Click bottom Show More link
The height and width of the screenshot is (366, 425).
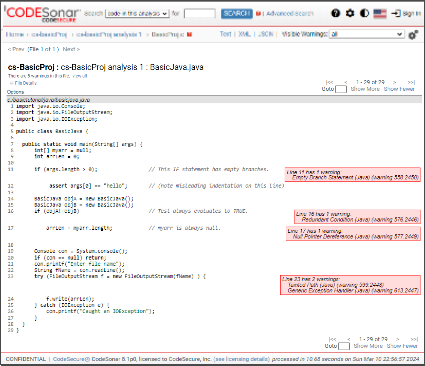click(368, 346)
